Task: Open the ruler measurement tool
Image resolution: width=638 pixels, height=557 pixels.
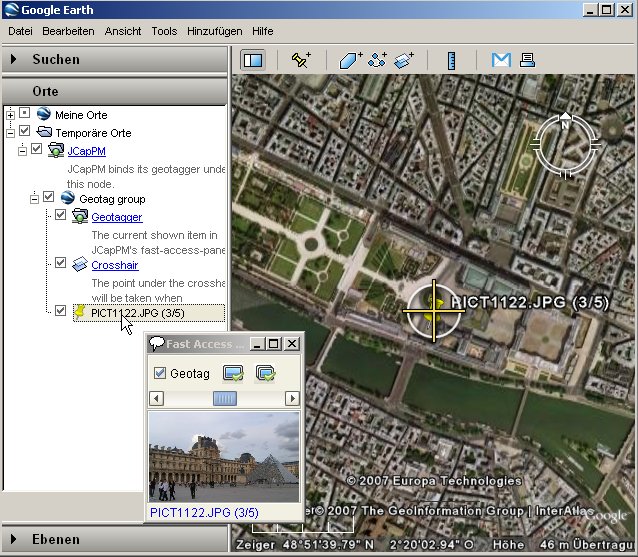Action: (x=451, y=61)
